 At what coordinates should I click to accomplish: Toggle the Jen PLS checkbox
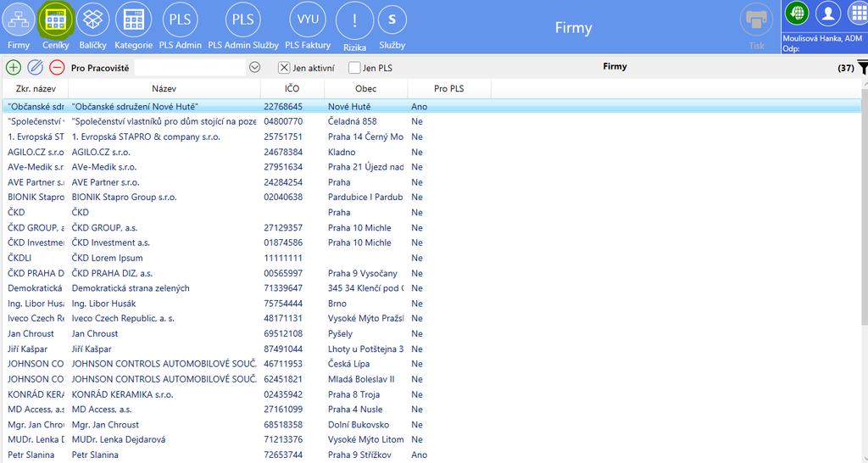[x=354, y=68]
